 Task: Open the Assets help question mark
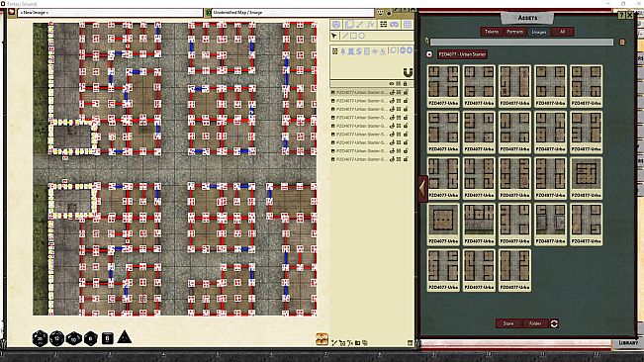[x=621, y=15]
